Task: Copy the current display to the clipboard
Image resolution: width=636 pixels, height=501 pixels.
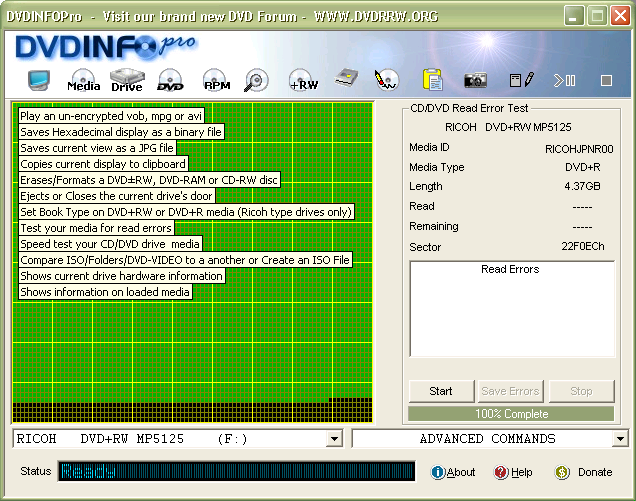Action: [432, 80]
